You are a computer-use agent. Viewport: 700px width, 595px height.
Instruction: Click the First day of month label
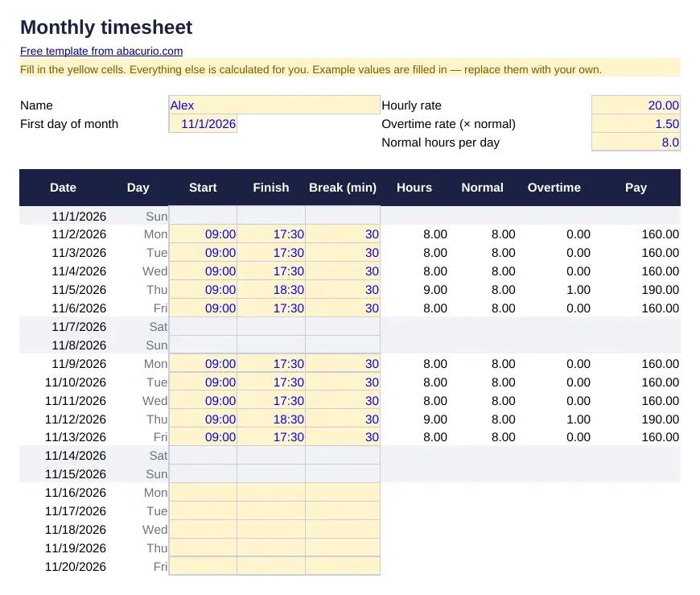[x=69, y=124]
